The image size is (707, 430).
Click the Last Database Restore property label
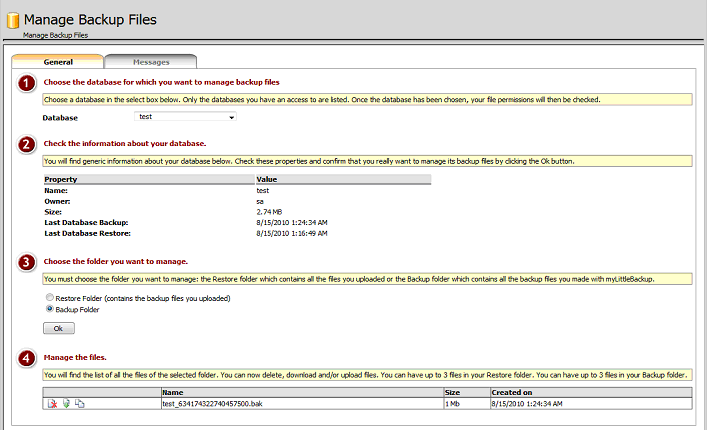pyautogui.click(x=87, y=233)
